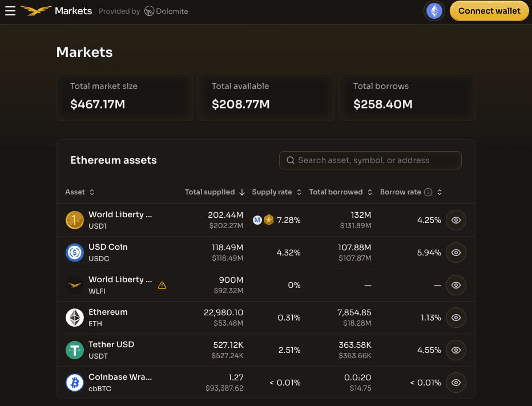Click the USDC coin icon
This screenshot has width=532, height=406.
click(x=75, y=253)
